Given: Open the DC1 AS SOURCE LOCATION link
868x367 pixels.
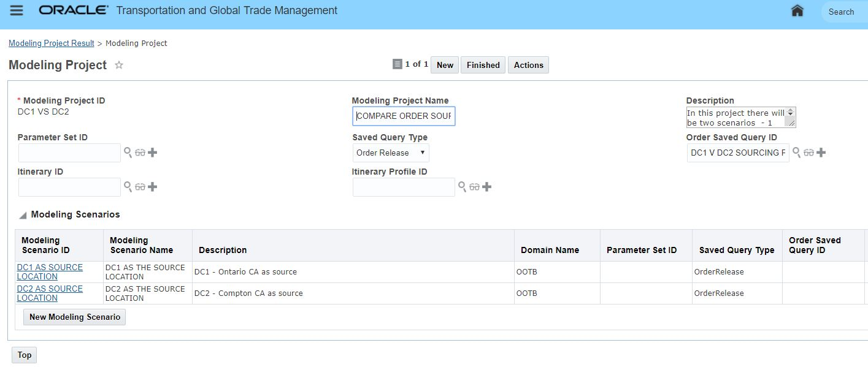Looking at the screenshot, I should 50,272.
